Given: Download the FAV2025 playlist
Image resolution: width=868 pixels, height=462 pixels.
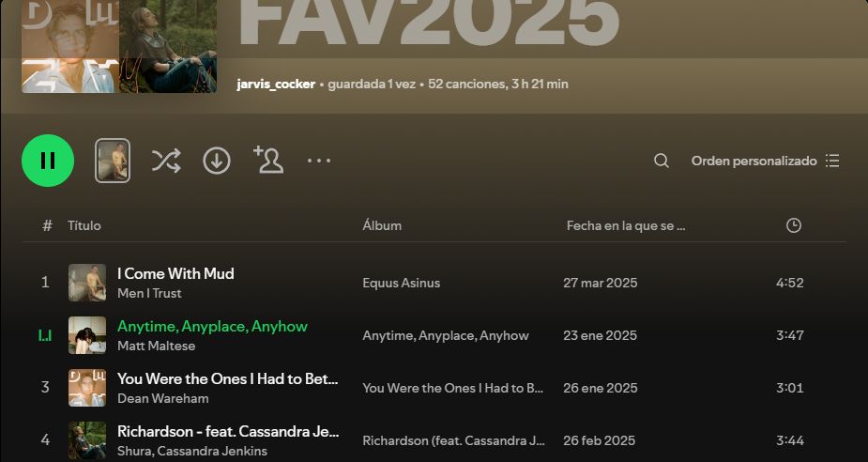Looking at the screenshot, I should click(217, 161).
